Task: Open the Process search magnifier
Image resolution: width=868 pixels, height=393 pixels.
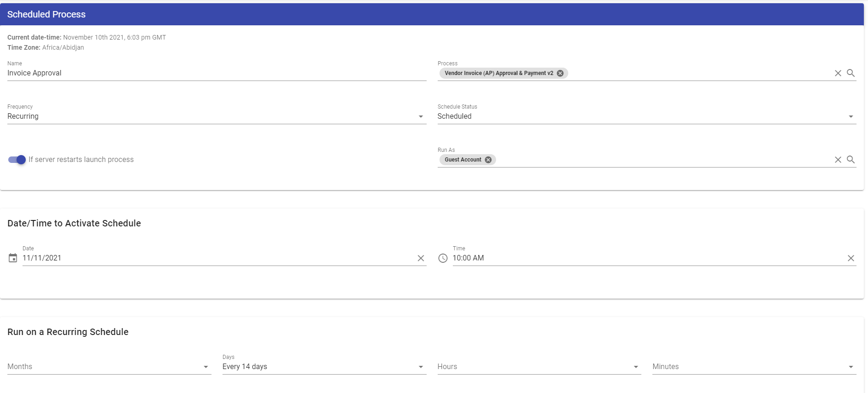Action: point(851,73)
